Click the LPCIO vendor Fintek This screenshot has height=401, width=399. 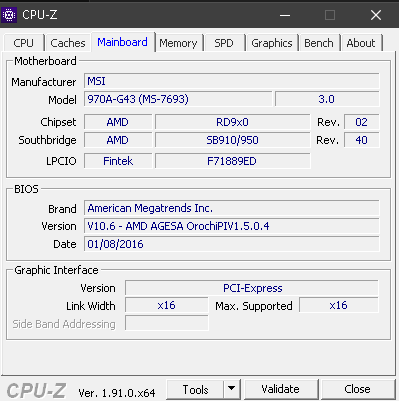pos(118,161)
